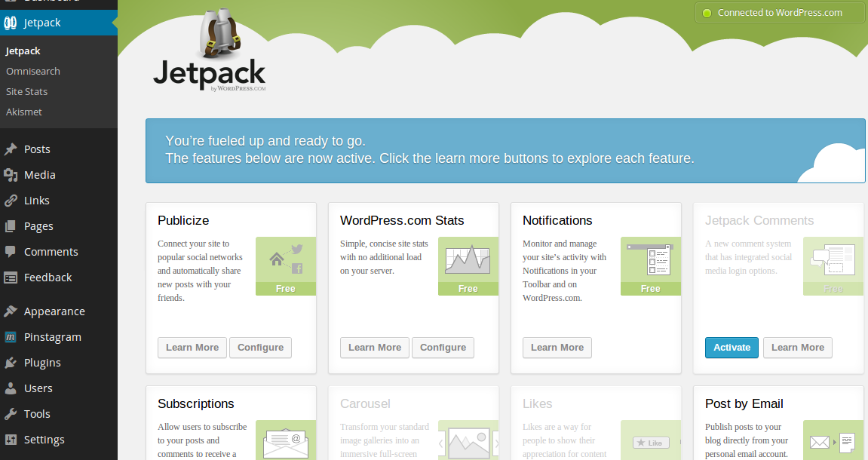
Task: Open the Appearance menu label
Action: pos(54,311)
